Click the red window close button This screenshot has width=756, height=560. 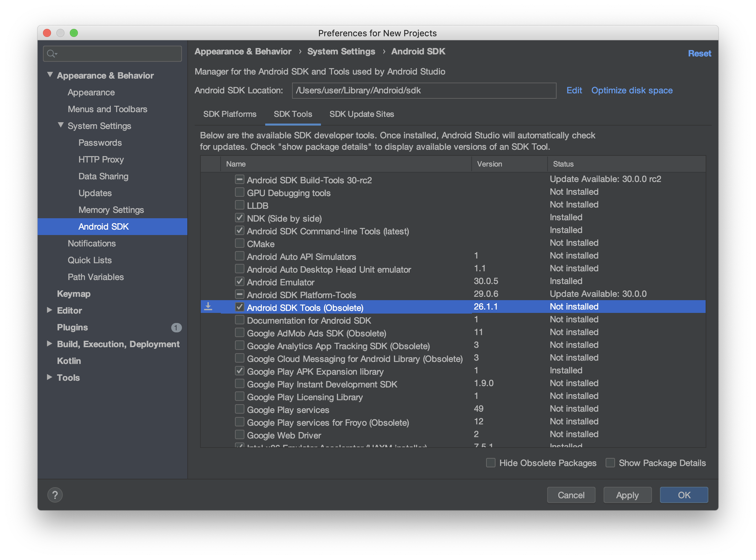click(47, 33)
